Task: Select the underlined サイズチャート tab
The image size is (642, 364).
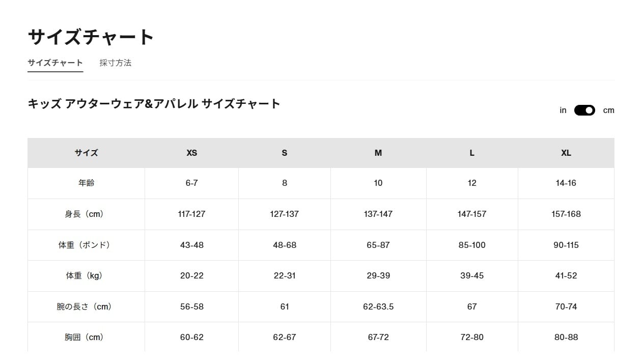Action: 55,63
